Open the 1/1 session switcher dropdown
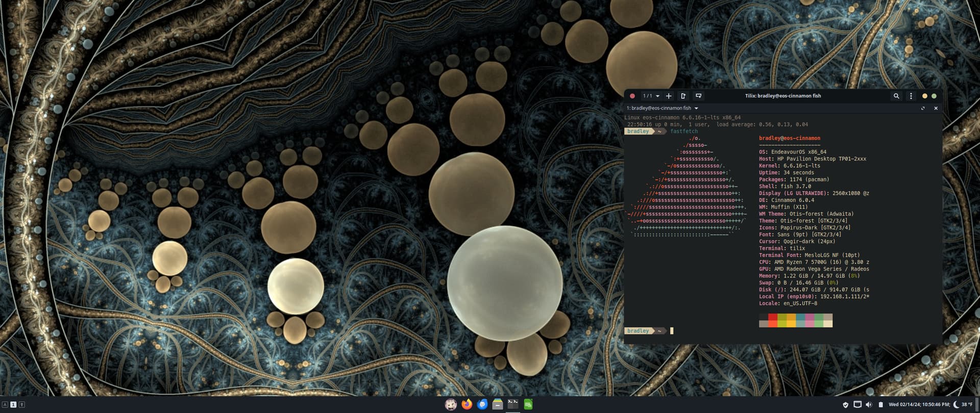980x413 pixels. click(651, 96)
